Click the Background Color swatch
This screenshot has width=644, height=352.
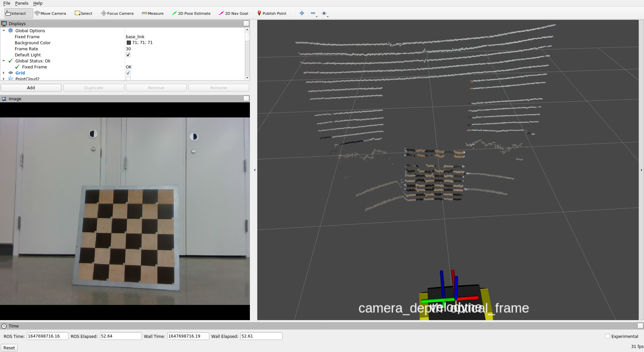129,43
